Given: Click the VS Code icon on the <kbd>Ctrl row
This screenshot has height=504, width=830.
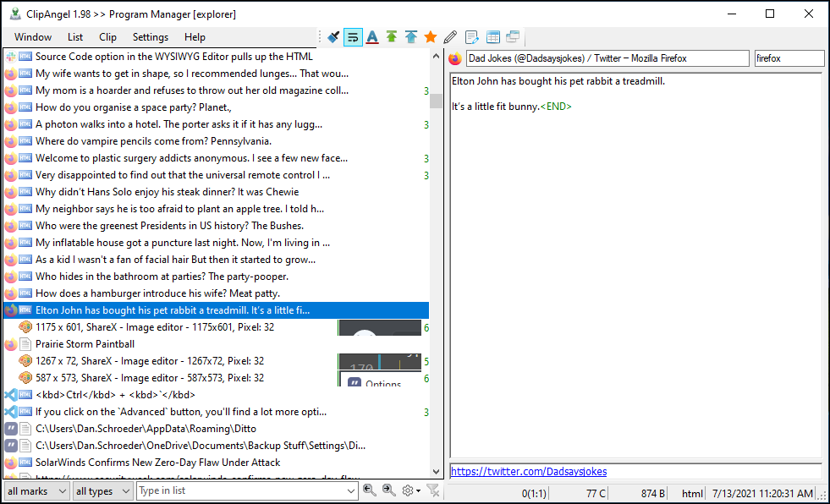Looking at the screenshot, I should tap(11, 395).
